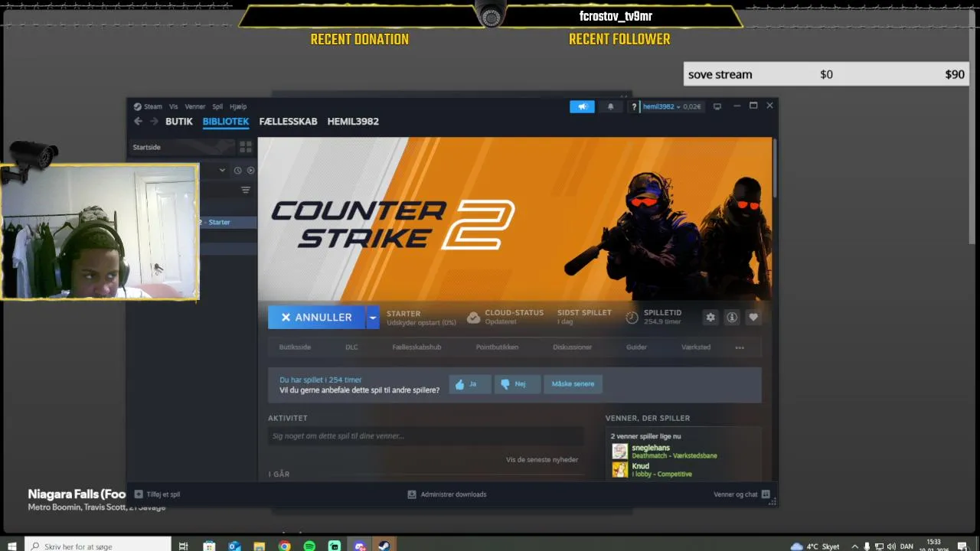Viewport: 980px width, 551px height.
Task: Click the question mark help icon
Action: tap(634, 106)
